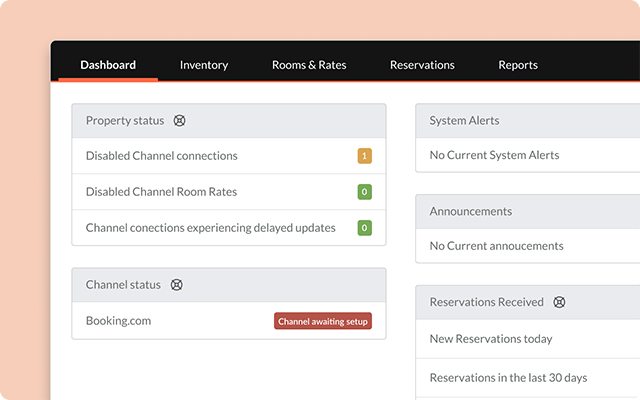Click the Channel status help icon
The height and width of the screenshot is (400, 640).
(177, 285)
